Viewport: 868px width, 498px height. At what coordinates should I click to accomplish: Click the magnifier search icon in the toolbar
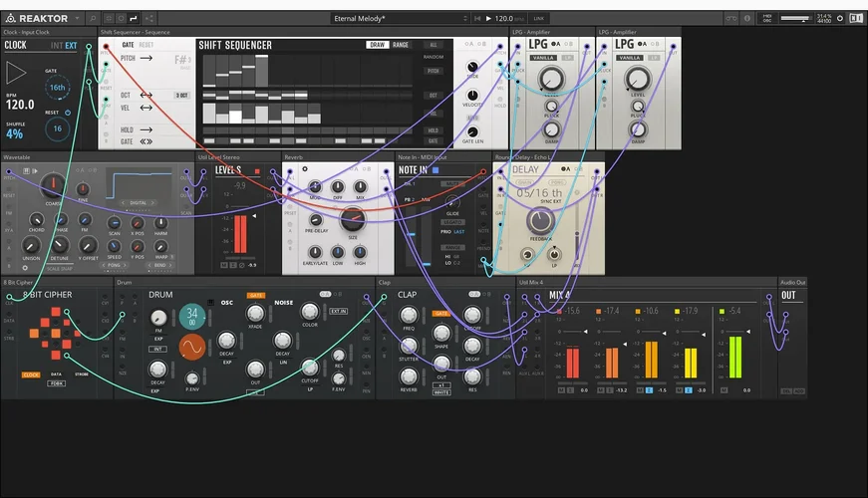click(93, 18)
